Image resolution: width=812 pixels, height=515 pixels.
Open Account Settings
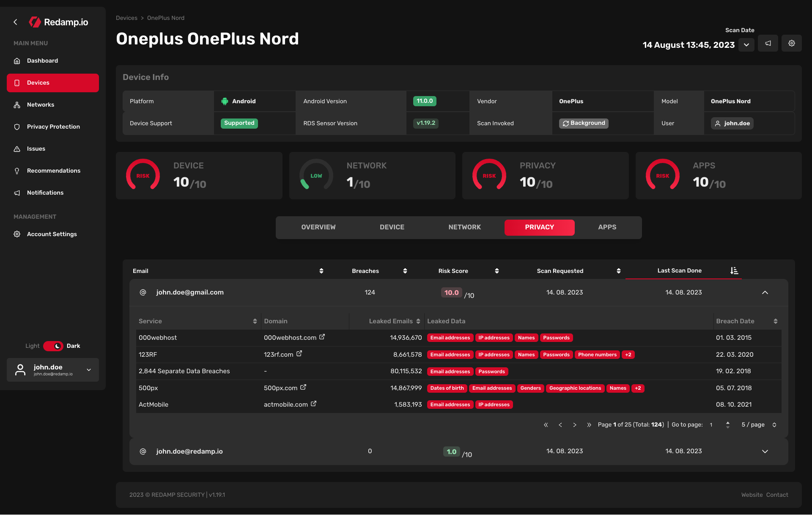53,234
